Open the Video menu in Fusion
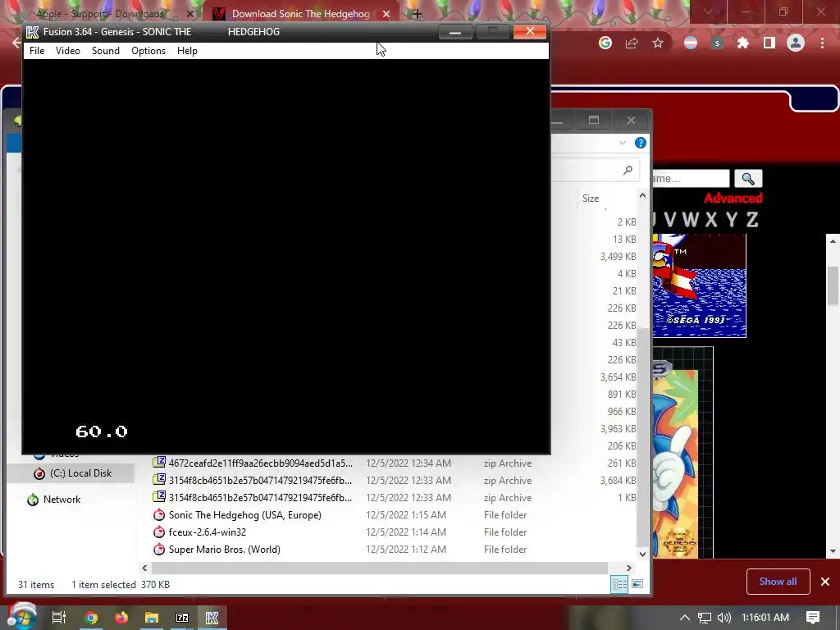840x630 pixels. click(x=68, y=51)
